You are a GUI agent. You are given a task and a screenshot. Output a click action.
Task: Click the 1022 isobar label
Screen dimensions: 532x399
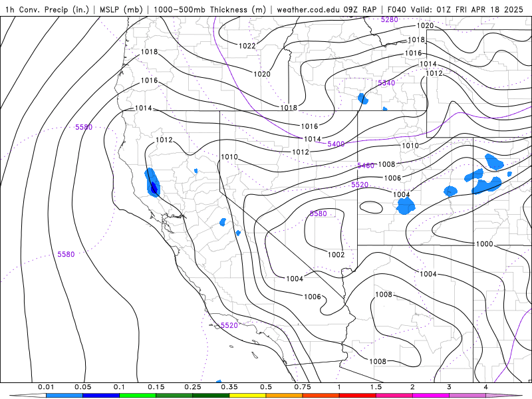point(247,46)
